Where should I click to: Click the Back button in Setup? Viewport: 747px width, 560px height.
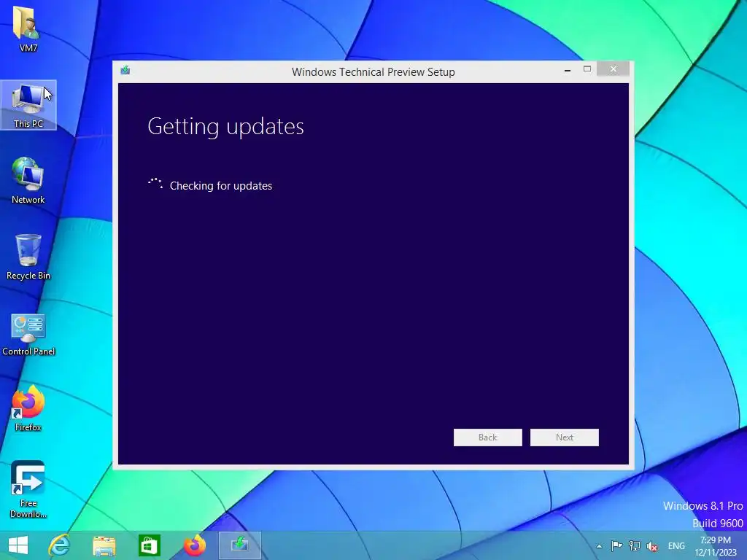click(488, 437)
